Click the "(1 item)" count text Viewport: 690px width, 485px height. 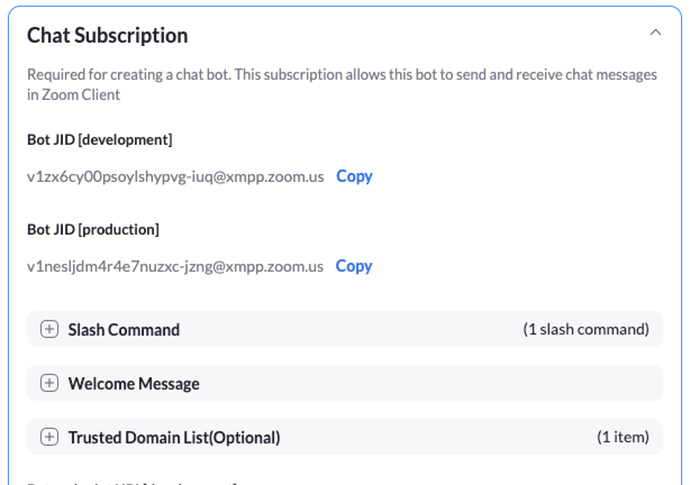(623, 437)
